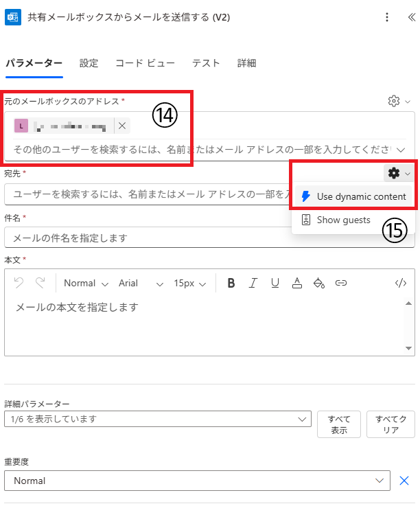The image size is (420, 506).
Task: Switch to the コード ビュー tab
Action: (x=145, y=63)
